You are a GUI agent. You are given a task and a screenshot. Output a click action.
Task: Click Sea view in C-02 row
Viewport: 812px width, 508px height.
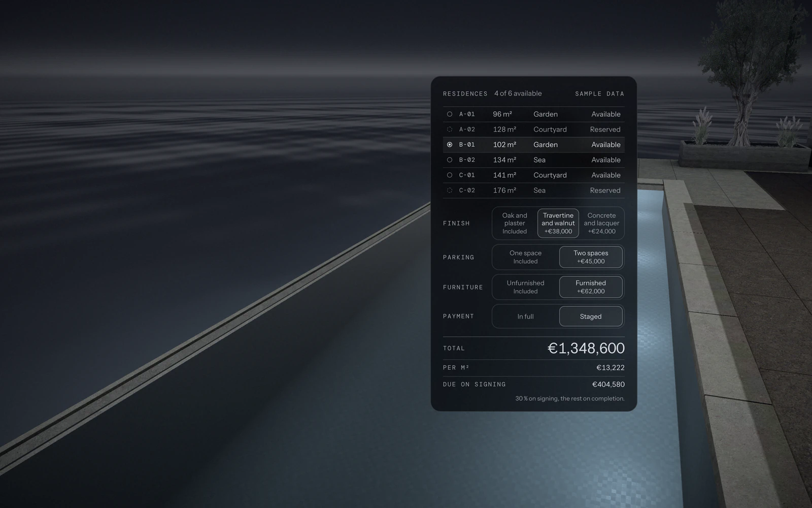coord(539,190)
